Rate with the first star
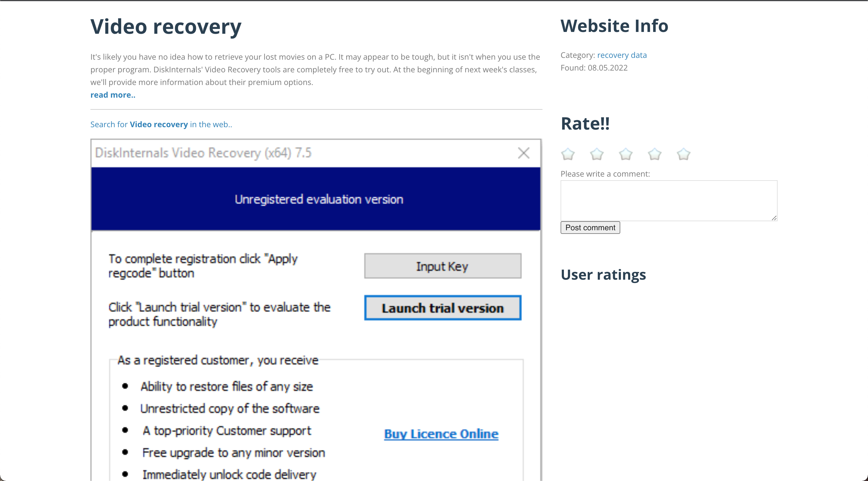This screenshot has width=868, height=481. 568,154
